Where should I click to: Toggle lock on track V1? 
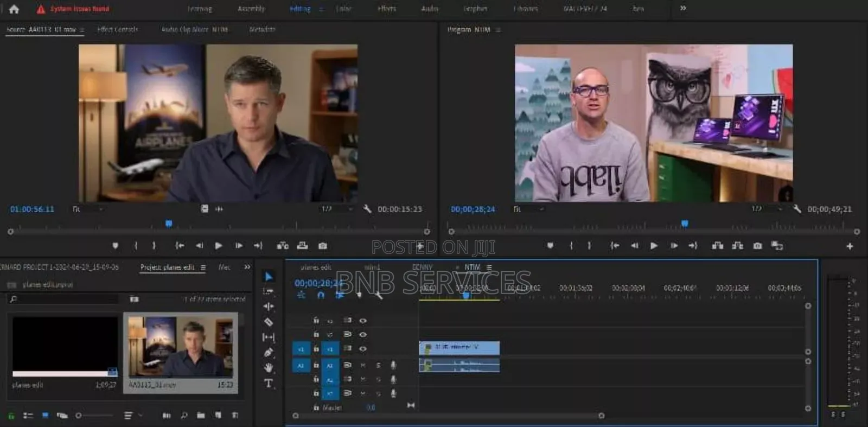point(316,349)
